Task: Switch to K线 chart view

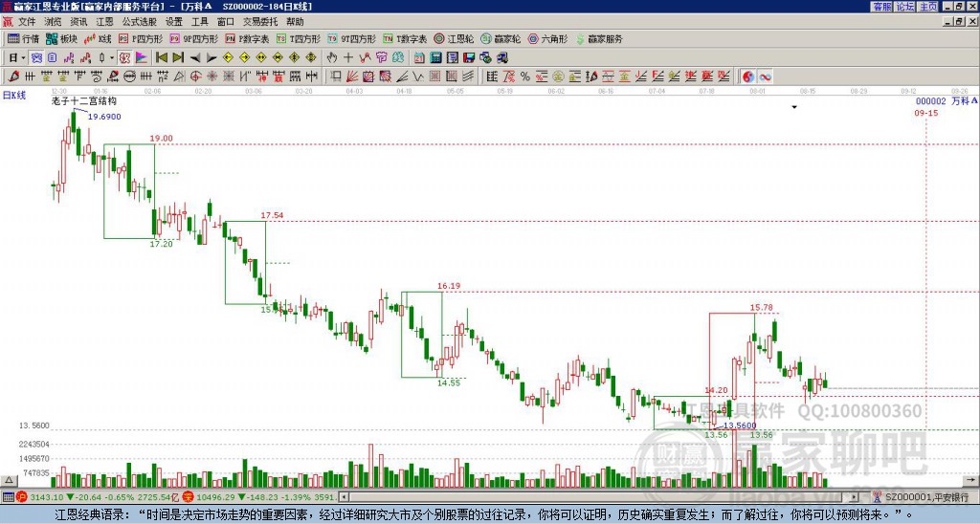Action: [x=99, y=38]
